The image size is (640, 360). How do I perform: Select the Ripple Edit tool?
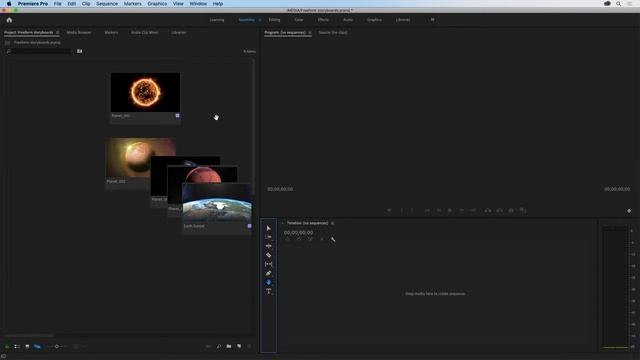pos(268,246)
